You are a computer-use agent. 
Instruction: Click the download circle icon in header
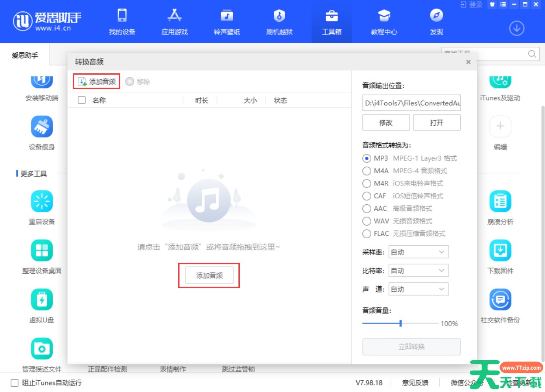[517, 28]
